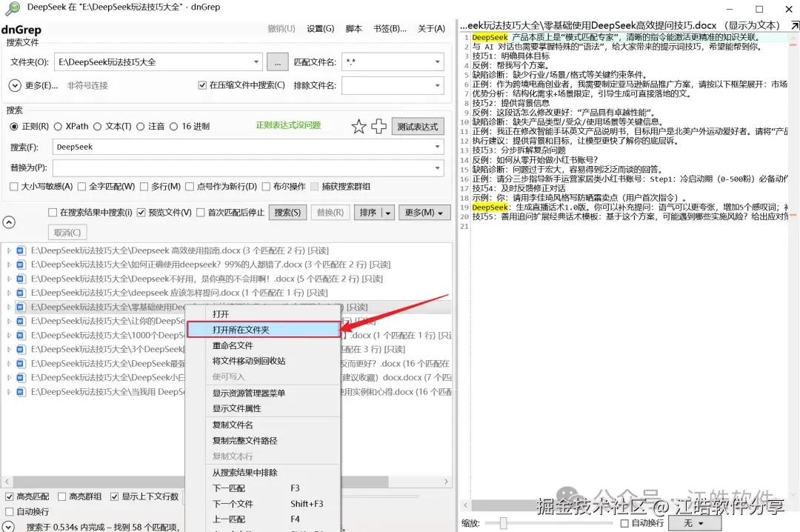Toggle 显示上下文行数 checkbox
This screenshot has height=532, width=800.
point(114,496)
